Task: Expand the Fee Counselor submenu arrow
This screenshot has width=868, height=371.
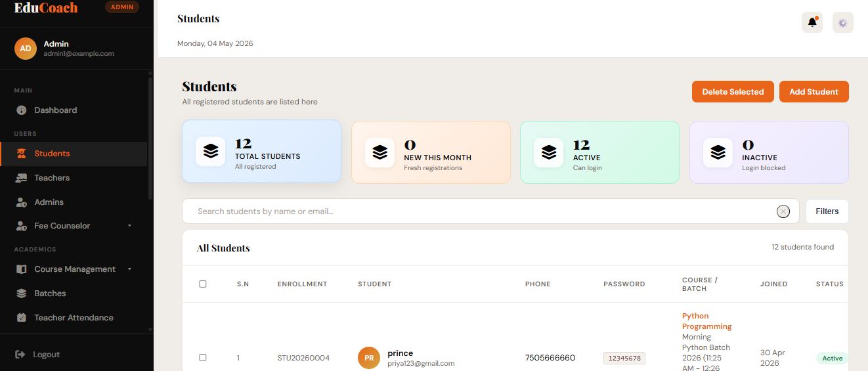Action: (x=129, y=226)
